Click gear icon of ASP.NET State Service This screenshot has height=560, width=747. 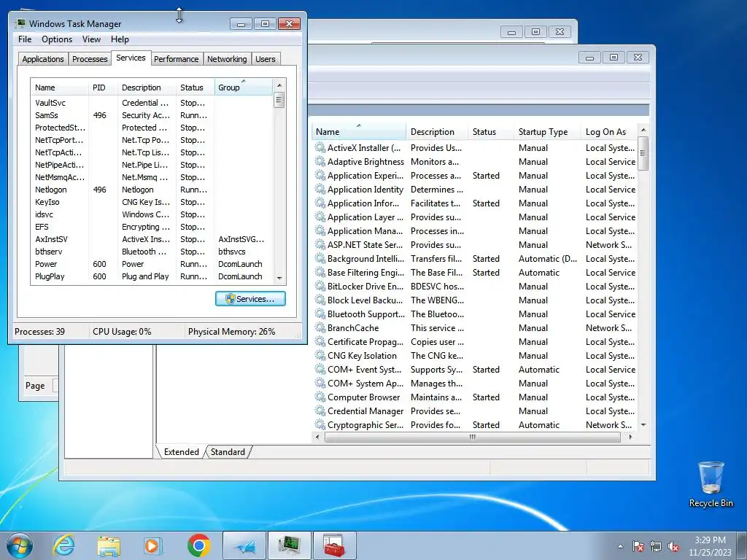(320, 244)
